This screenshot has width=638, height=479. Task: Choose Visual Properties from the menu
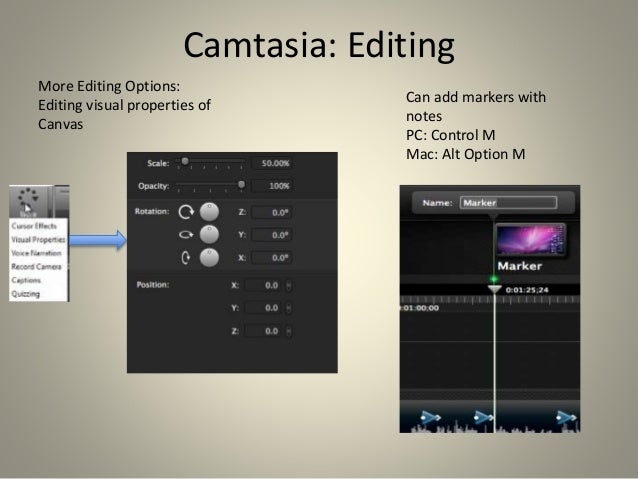(x=38, y=239)
